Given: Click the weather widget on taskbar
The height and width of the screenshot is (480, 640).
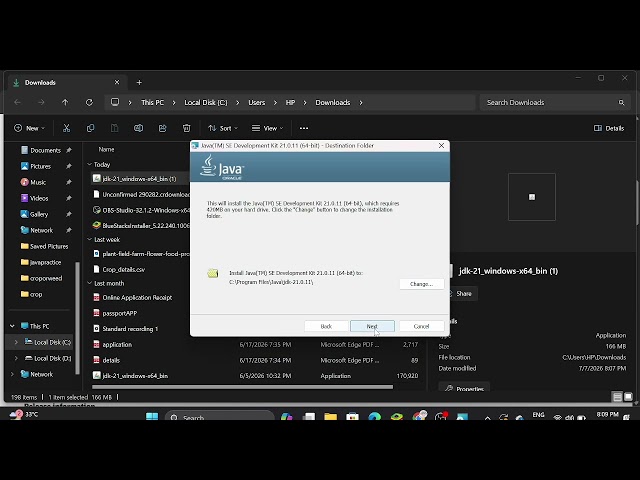Looking at the screenshot, I should coord(24,415).
